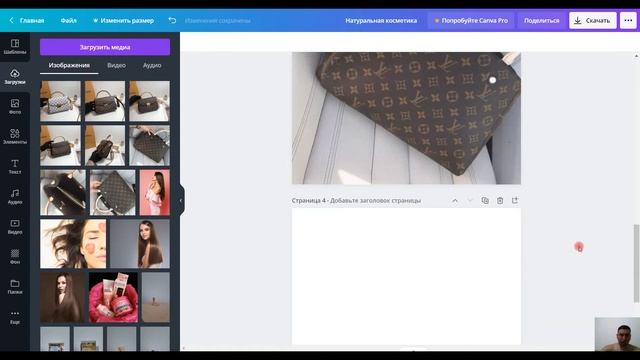
Task: Click the Скачать download button
Action: [593, 20]
